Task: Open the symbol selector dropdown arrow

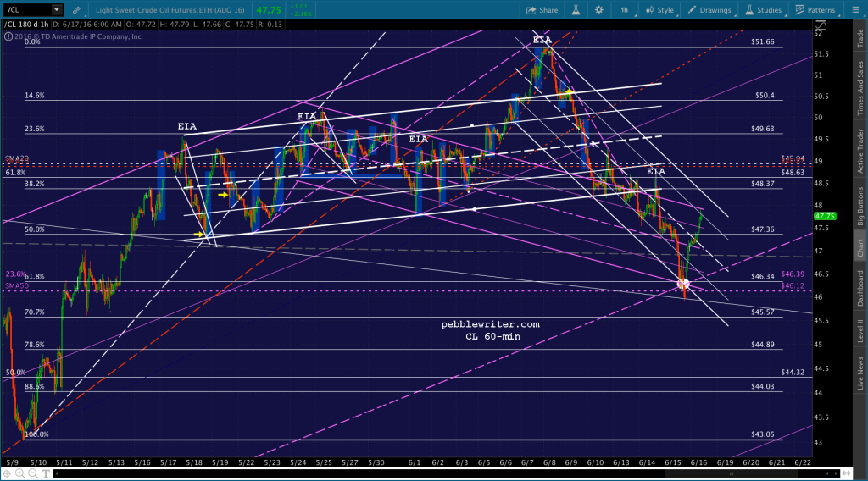Action: click(57, 10)
